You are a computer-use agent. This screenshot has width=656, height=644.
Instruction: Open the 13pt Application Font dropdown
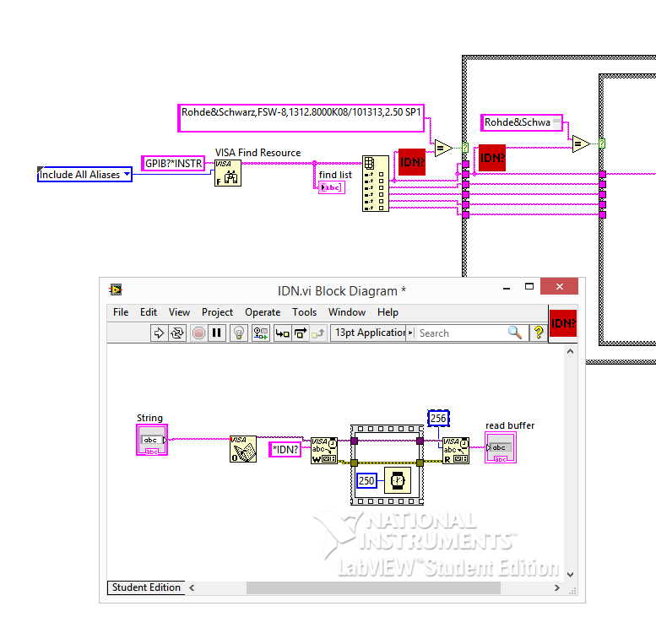[372, 333]
